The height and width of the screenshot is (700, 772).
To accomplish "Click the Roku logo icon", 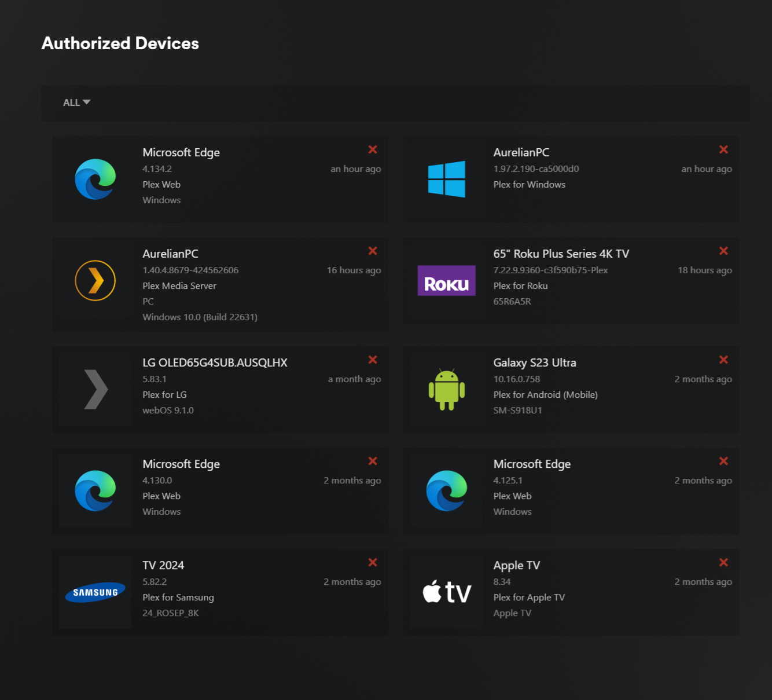I will 447,281.
